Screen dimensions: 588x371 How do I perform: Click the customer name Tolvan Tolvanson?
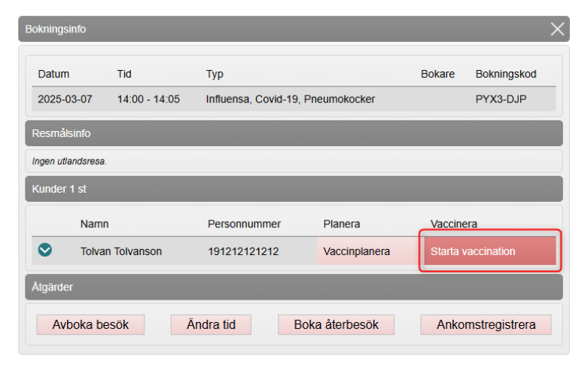click(x=121, y=251)
